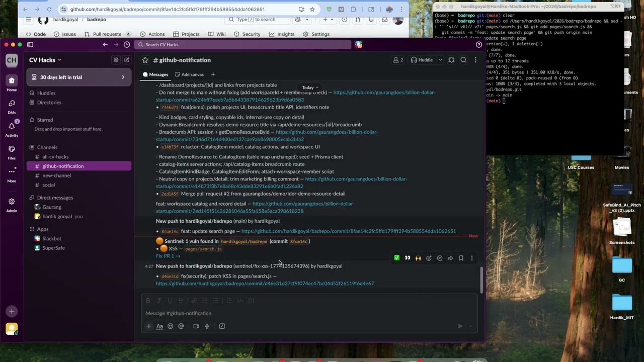Insert a mention with @ button
644x362 pixels.
[x=181, y=326]
